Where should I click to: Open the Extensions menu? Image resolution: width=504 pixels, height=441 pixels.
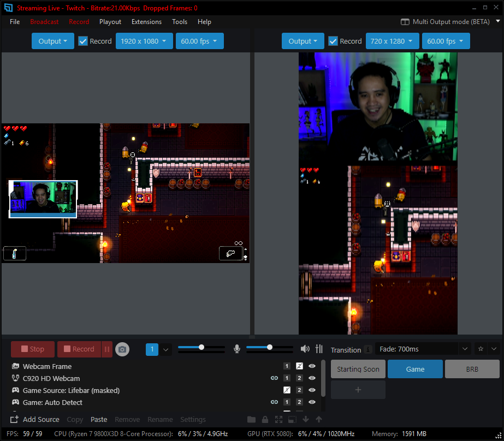point(146,22)
